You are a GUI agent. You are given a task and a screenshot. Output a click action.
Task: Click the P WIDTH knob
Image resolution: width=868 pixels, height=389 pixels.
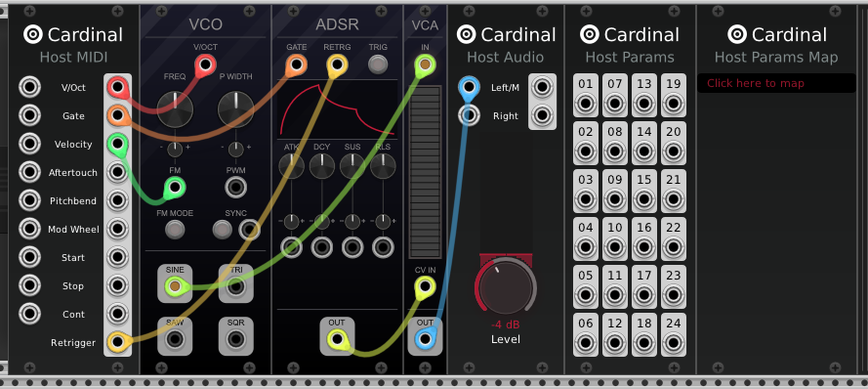click(x=236, y=109)
